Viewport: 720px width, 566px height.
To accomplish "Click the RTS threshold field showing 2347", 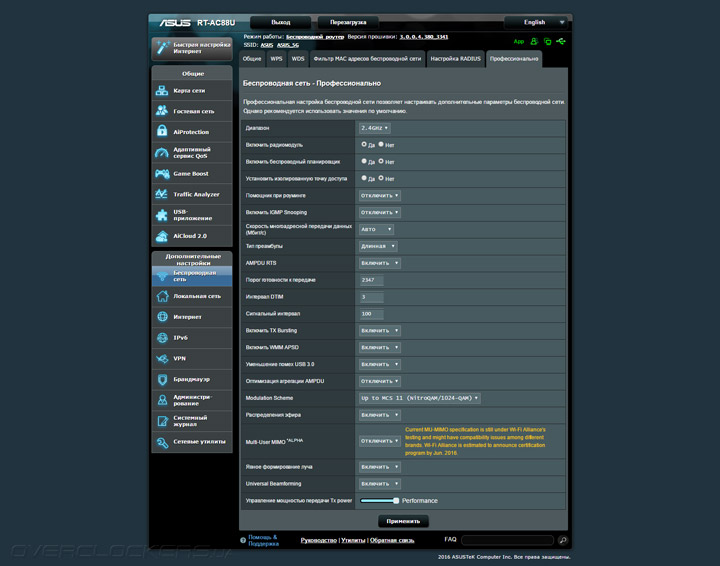I will tap(371, 280).
